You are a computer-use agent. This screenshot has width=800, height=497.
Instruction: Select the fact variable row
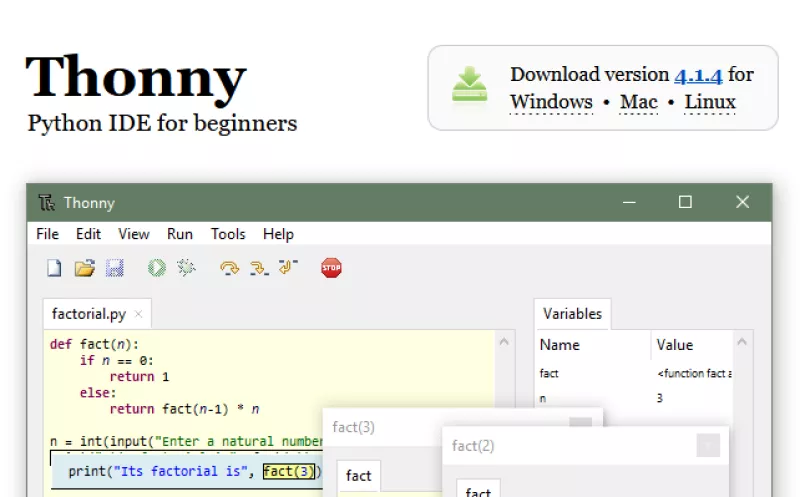pyautogui.click(x=635, y=374)
